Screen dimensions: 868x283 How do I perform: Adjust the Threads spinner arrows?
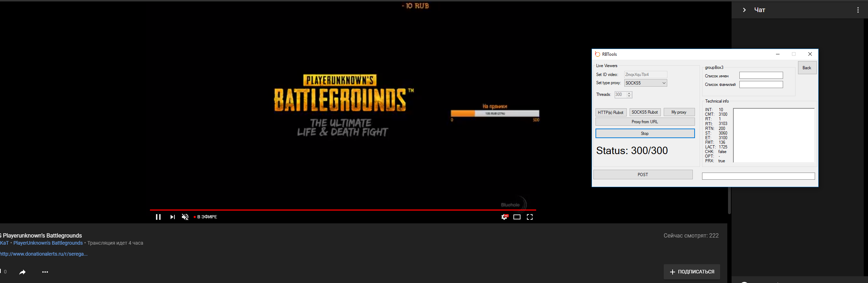point(629,94)
